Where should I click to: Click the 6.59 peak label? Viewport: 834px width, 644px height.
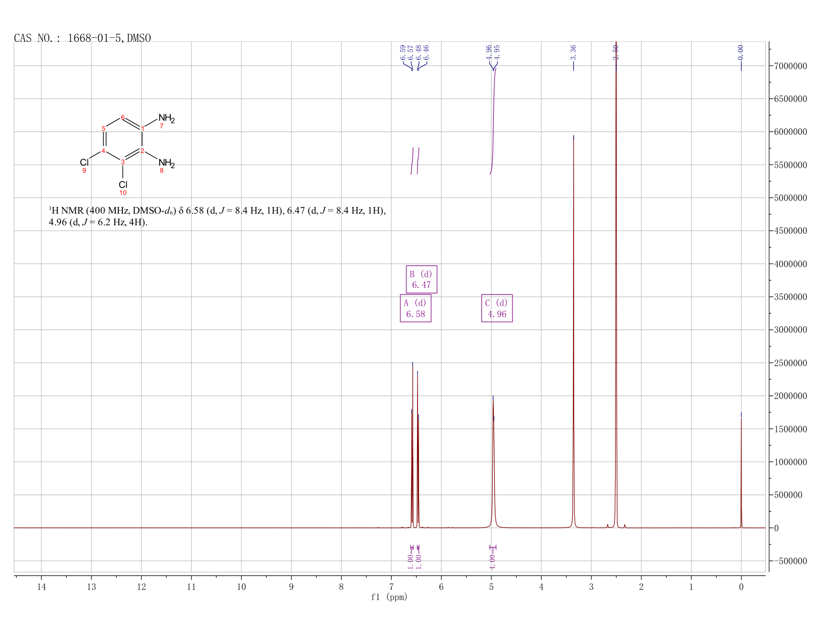(403, 52)
